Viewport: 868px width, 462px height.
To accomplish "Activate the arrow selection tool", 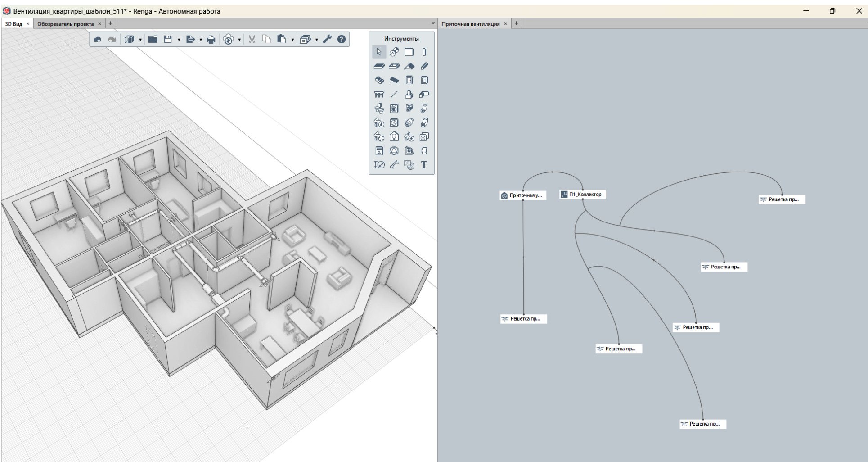I will coord(379,52).
